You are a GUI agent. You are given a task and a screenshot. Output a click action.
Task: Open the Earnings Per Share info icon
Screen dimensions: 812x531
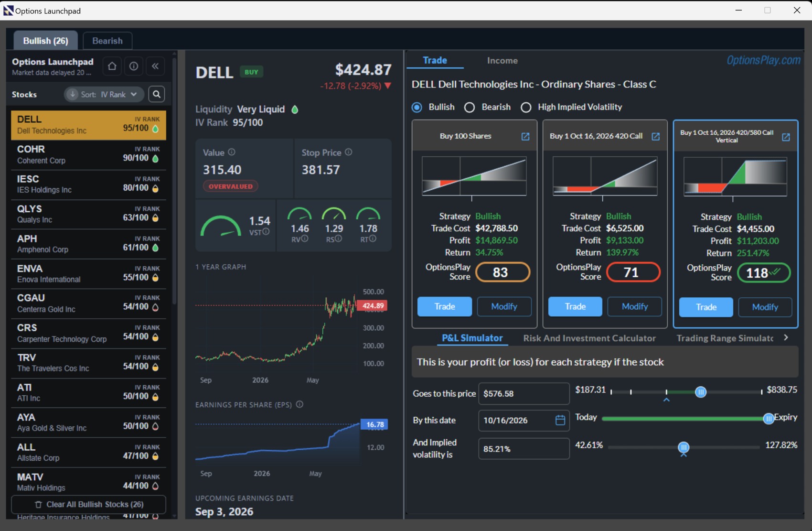tap(299, 404)
